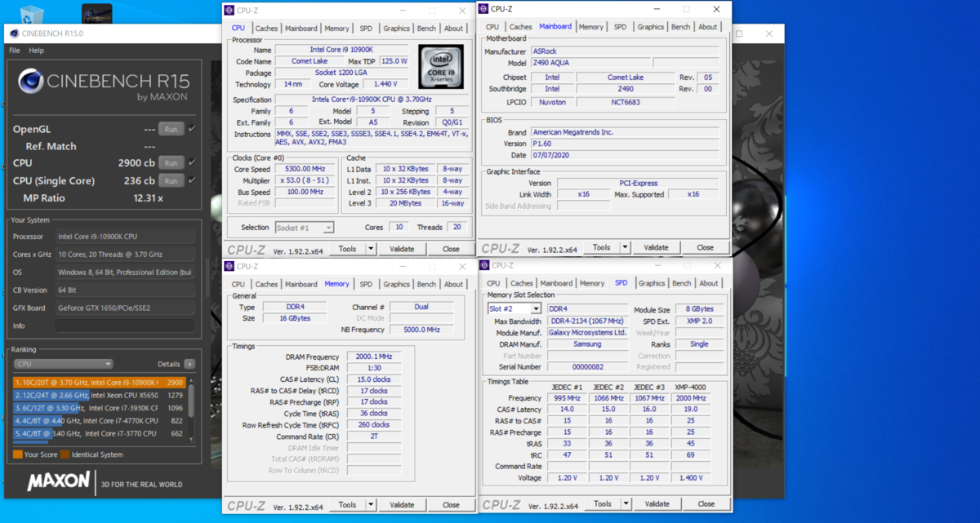Switch to Caches tab in CPU window
This screenshot has width=980, height=523.
tap(266, 28)
